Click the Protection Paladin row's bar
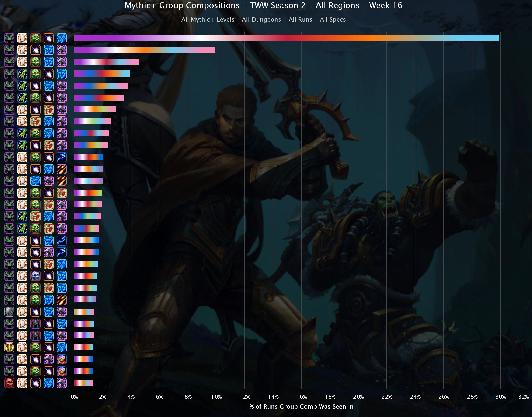This screenshot has width=532, height=417. (x=84, y=347)
